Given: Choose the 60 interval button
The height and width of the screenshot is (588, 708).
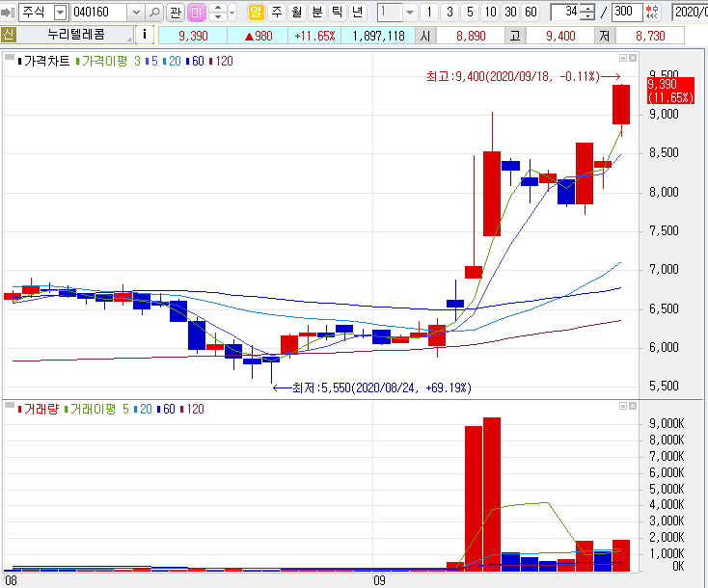Looking at the screenshot, I should pyautogui.click(x=531, y=13).
